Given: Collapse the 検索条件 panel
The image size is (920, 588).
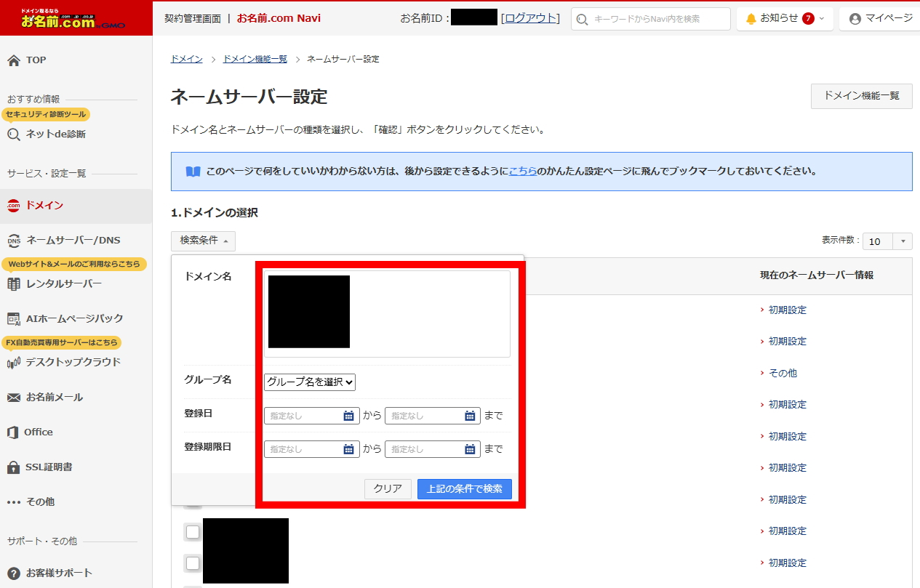Looking at the screenshot, I should click(x=204, y=241).
